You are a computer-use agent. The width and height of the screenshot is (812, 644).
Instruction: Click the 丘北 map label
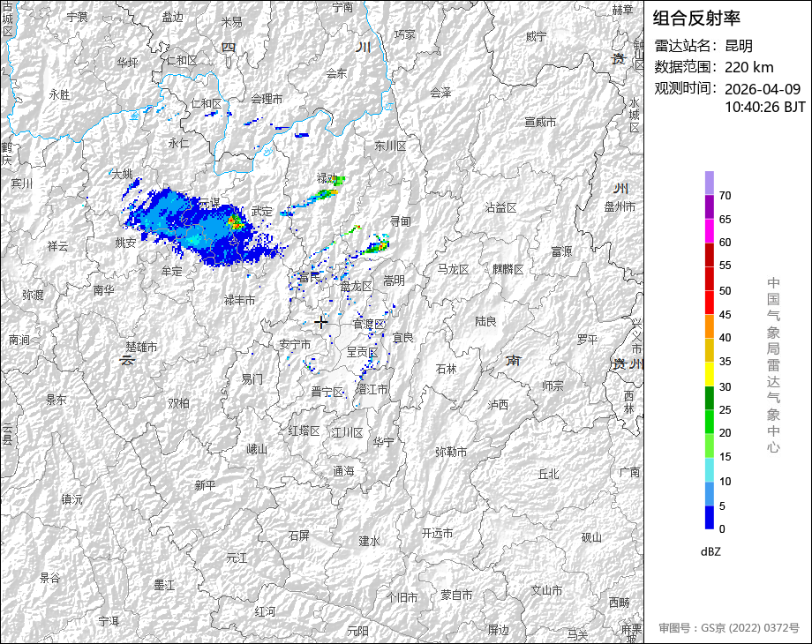point(549,475)
